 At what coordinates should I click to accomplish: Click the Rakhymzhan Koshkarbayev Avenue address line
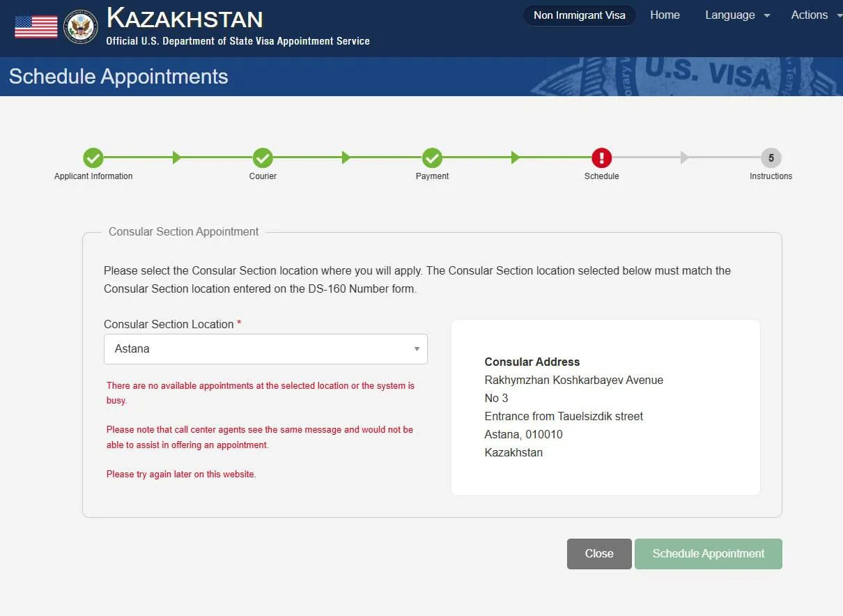tap(574, 380)
